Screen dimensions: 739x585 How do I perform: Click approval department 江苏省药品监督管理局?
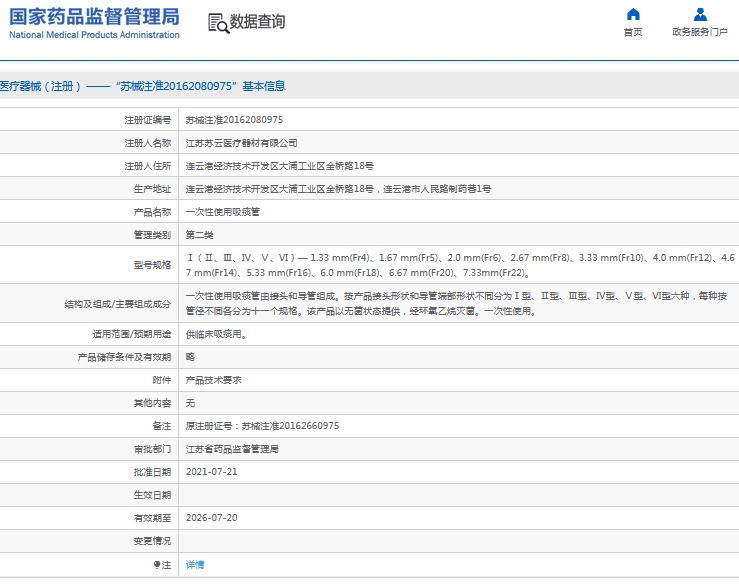coord(232,449)
